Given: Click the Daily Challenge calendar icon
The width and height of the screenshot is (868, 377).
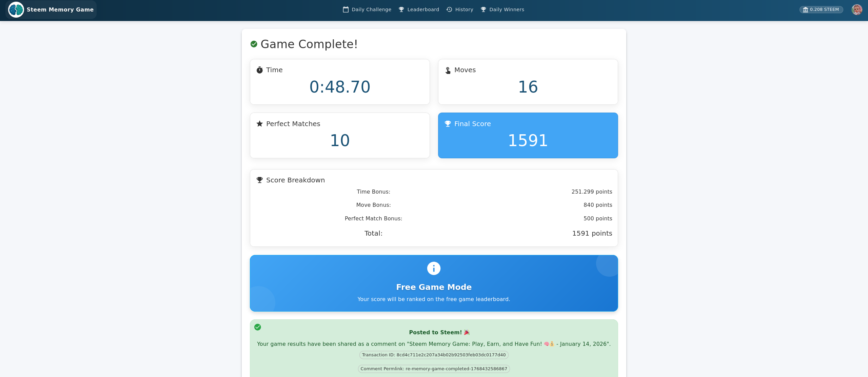Looking at the screenshot, I should click(346, 9).
